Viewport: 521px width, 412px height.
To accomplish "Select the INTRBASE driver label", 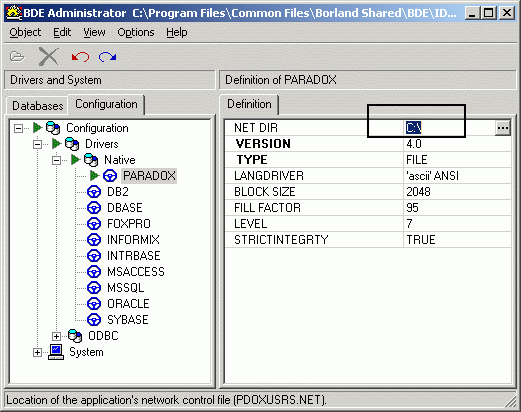I will pyautogui.click(x=133, y=256).
